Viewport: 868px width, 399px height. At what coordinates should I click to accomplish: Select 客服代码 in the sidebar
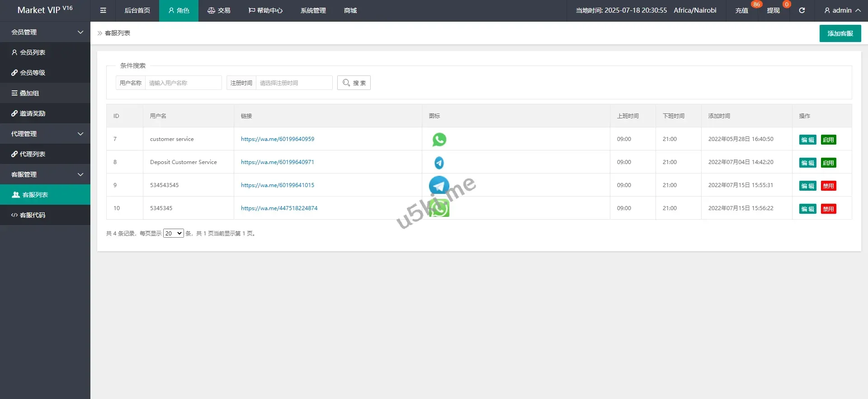tap(33, 215)
